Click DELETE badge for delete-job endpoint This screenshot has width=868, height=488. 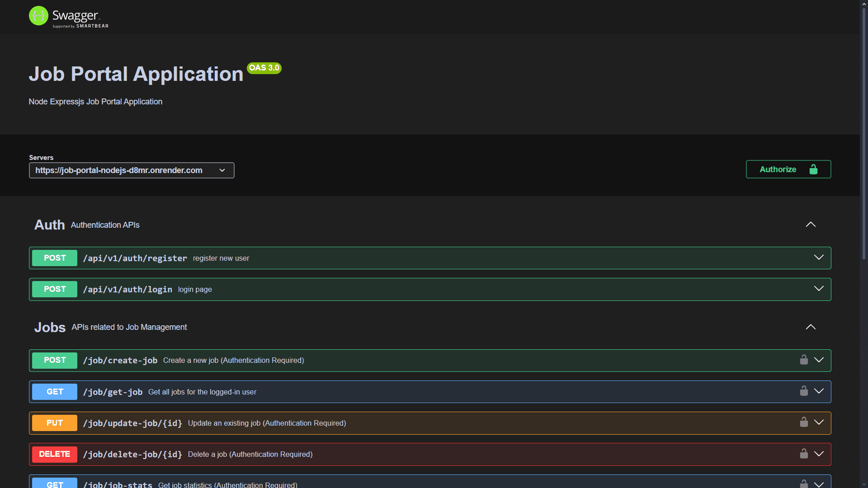click(x=55, y=454)
